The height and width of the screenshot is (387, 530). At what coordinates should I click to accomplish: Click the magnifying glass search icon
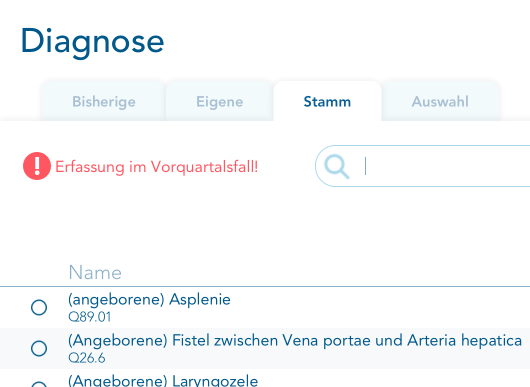pyautogui.click(x=336, y=166)
